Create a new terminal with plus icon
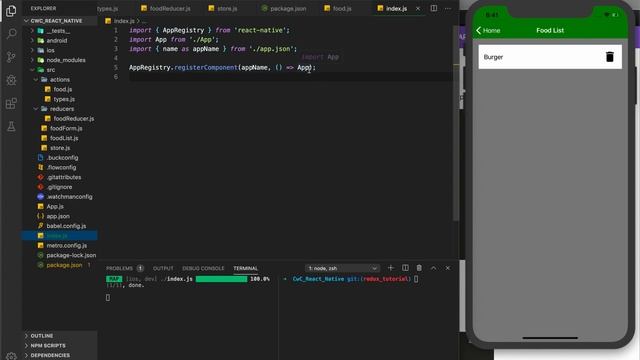 click(x=391, y=268)
